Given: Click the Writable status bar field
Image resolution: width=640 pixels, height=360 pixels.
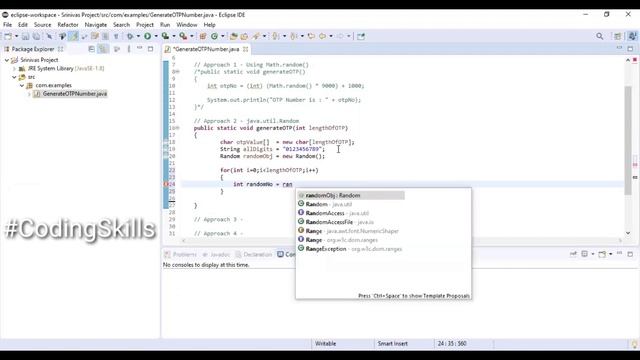Looking at the screenshot, I should pos(325,344).
